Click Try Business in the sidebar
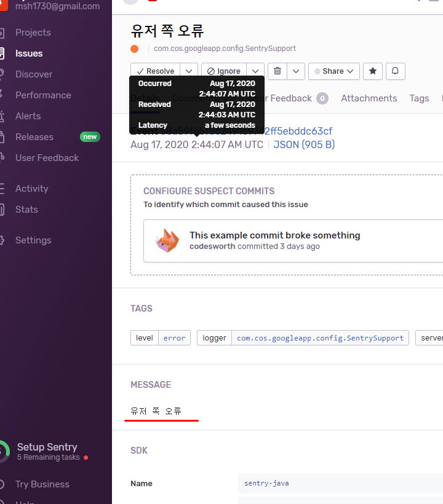Screen dimensions: 443x504 (x=42, y=484)
